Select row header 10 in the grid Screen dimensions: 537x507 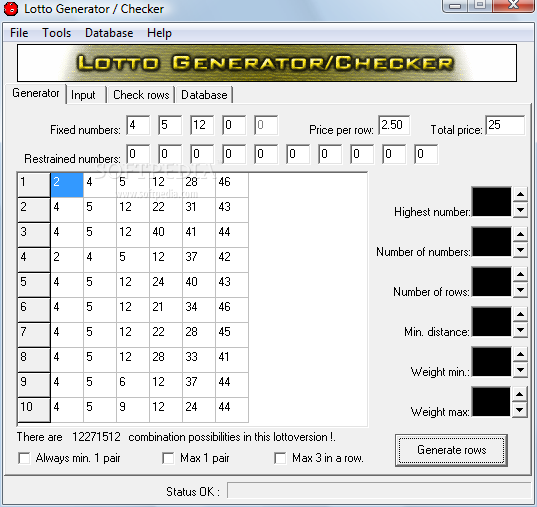[34, 410]
